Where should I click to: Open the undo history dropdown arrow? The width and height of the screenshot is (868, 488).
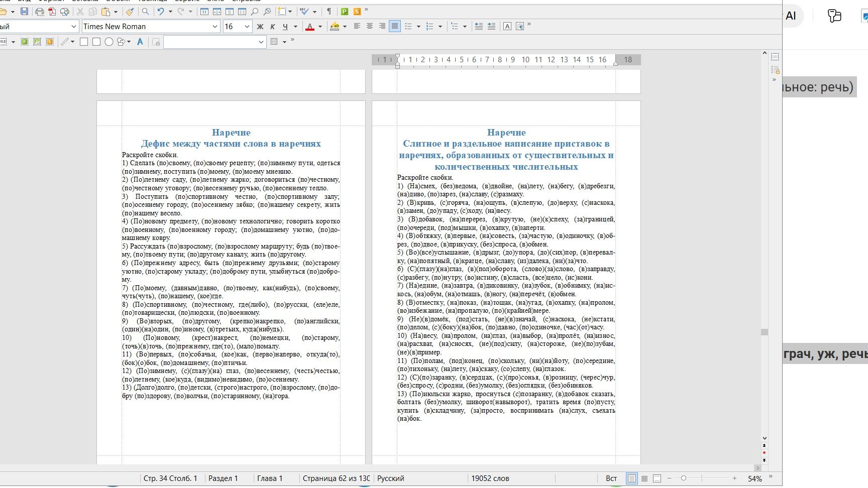point(171,12)
